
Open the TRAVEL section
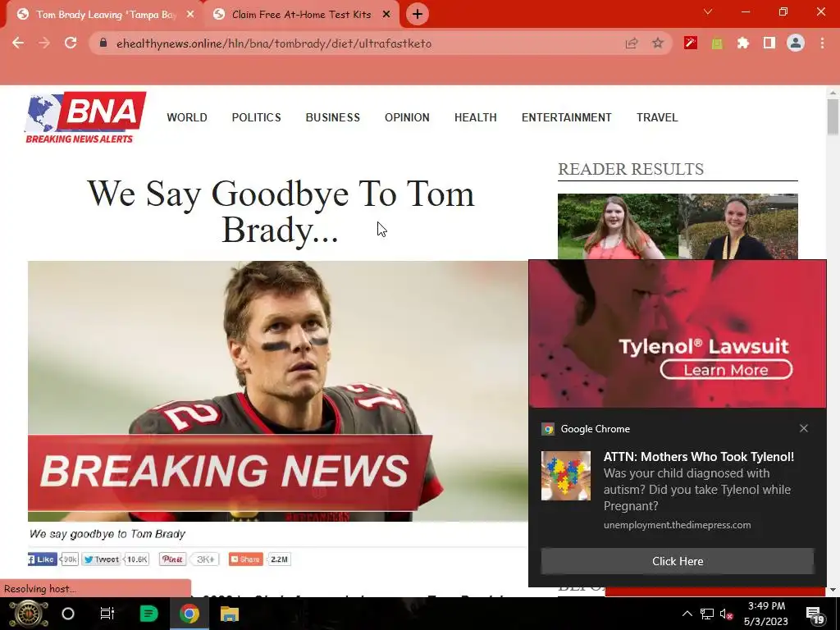click(657, 117)
